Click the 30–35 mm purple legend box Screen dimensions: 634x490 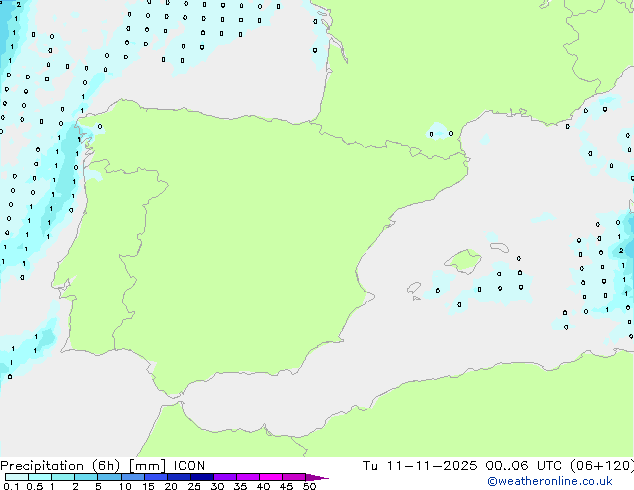(225, 477)
